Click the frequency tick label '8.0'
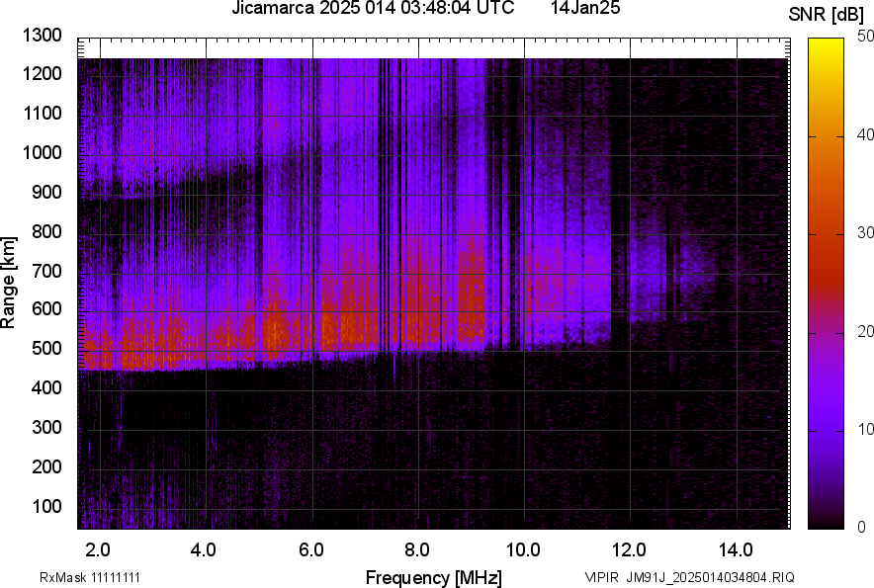Image resolution: width=874 pixels, height=588 pixels. click(x=417, y=550)
